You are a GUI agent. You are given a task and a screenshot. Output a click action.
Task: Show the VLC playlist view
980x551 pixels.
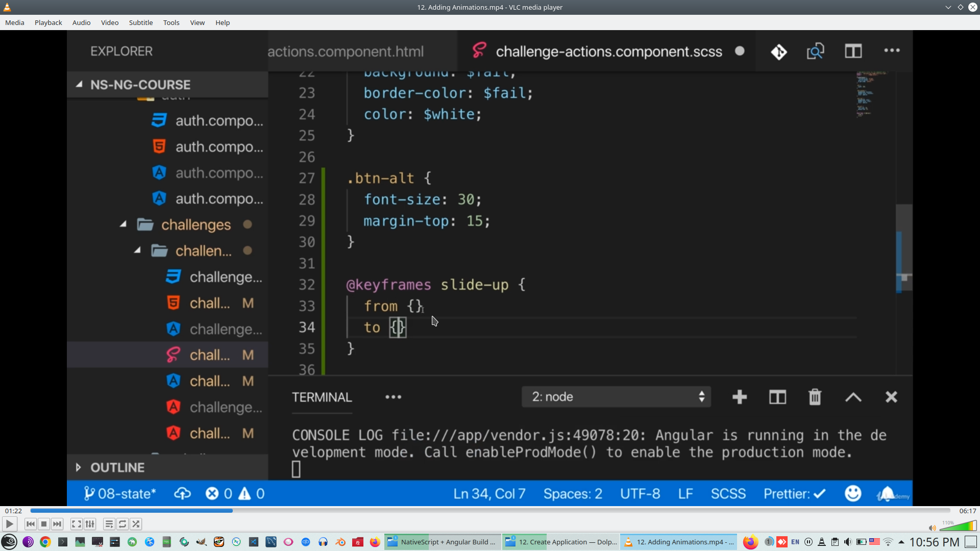click(x=109, y=524)
